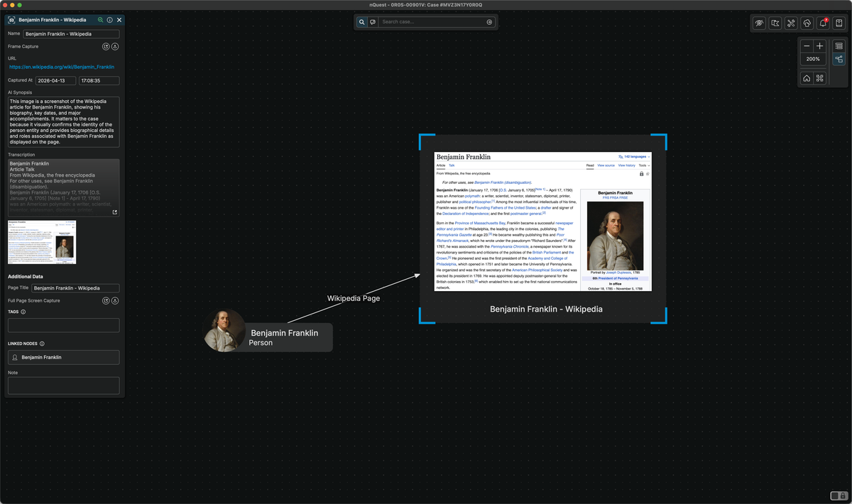
Task: Switch to list view using the stack icon
Action: coord(839,45)
